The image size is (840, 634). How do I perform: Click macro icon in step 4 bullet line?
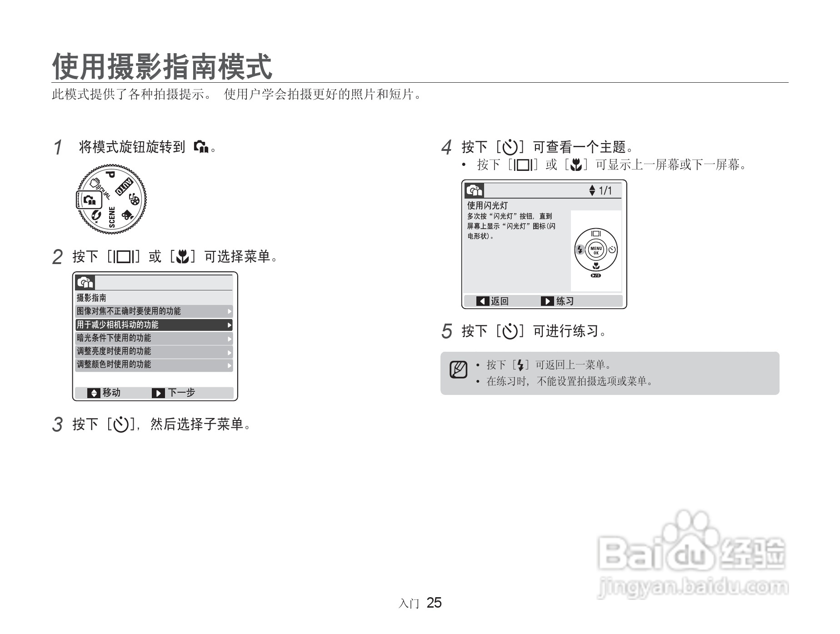click(576, 165)
